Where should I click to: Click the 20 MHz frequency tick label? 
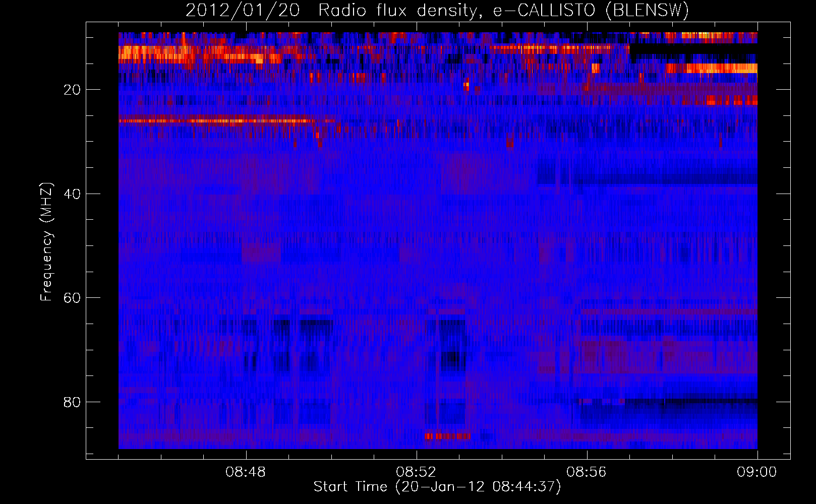[73, 90]
